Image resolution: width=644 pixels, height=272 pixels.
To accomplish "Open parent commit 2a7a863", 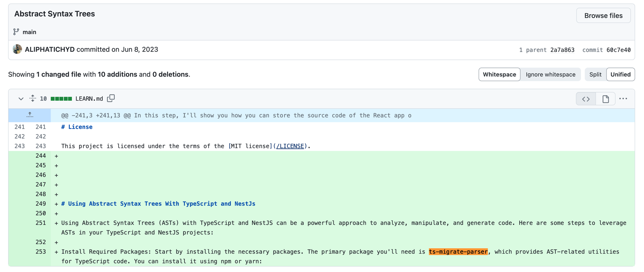I will pyautogui.click(x=562, y=50).
